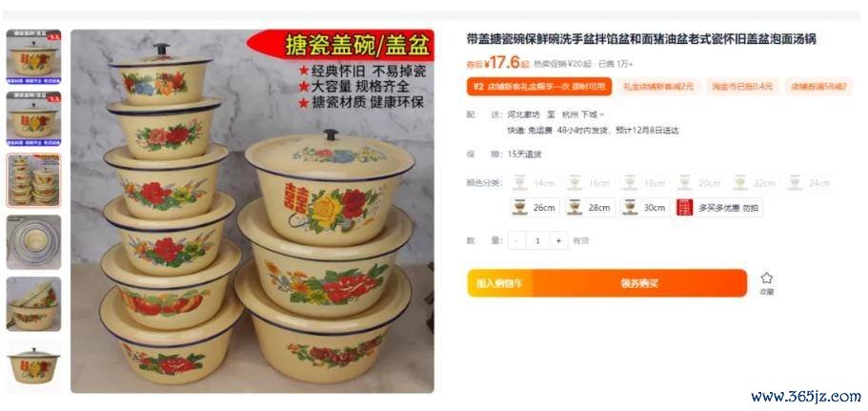Screen dimensions: 868x411
Task: Select the 26cm size option
Action: 535,207
